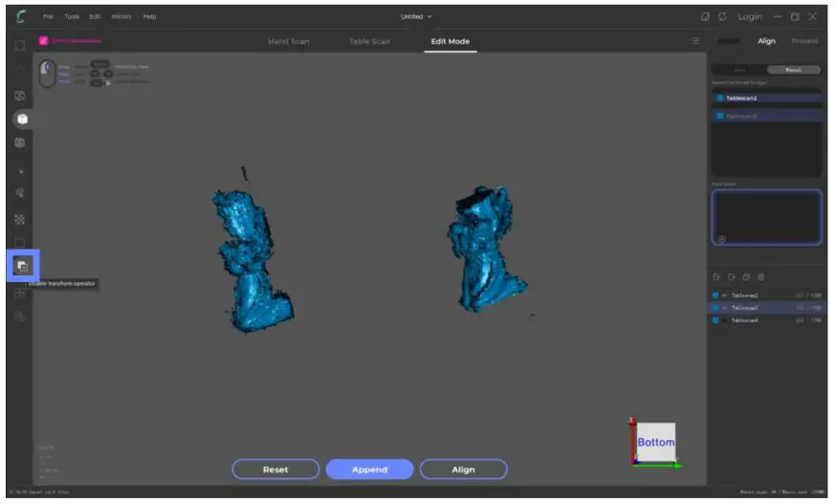Toggle the eye icon of Tablescan2 in the bottom scan list
The image size is (836, 504).
pyautogui.click(x=724, y=295)
